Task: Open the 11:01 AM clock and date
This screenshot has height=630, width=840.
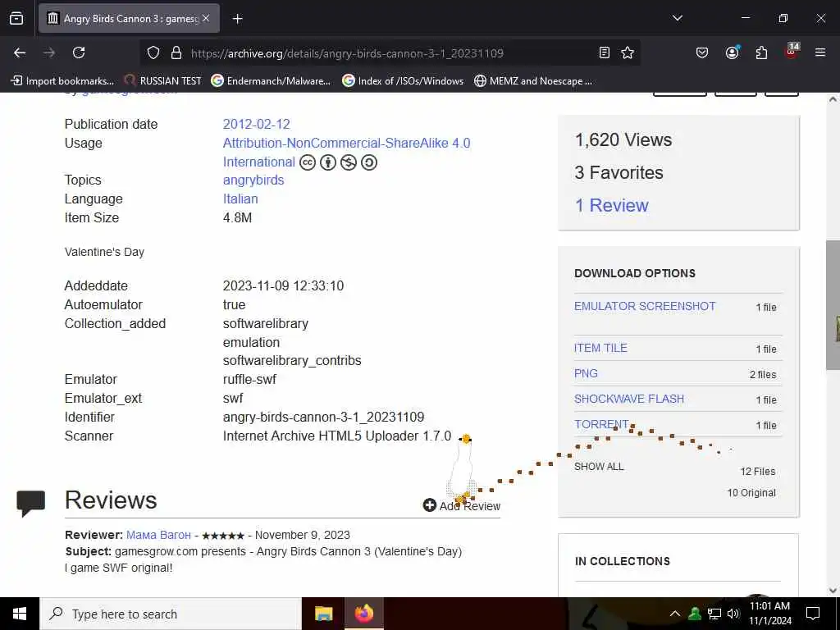Action: [769, 614]
